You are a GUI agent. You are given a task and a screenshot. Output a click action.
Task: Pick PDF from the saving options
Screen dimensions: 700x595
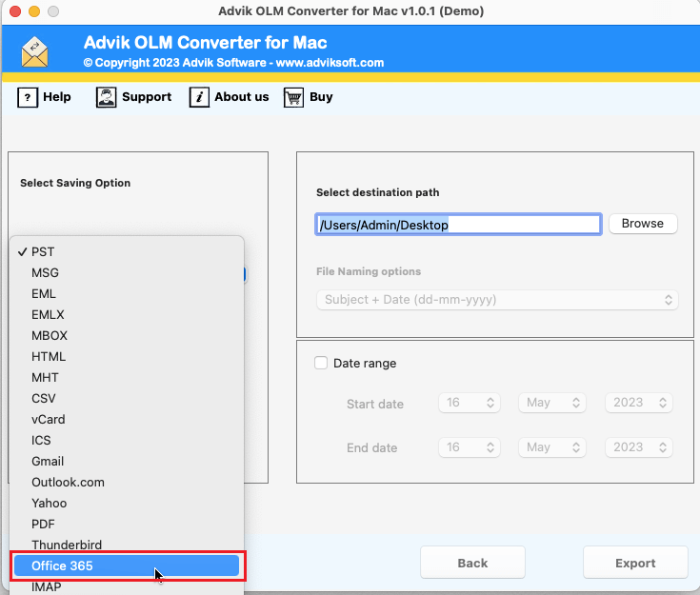[127, 524]
